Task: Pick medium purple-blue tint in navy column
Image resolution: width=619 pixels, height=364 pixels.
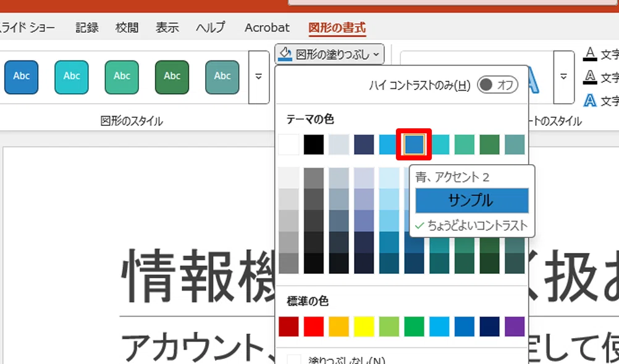Action: click(x=364, y=221)
